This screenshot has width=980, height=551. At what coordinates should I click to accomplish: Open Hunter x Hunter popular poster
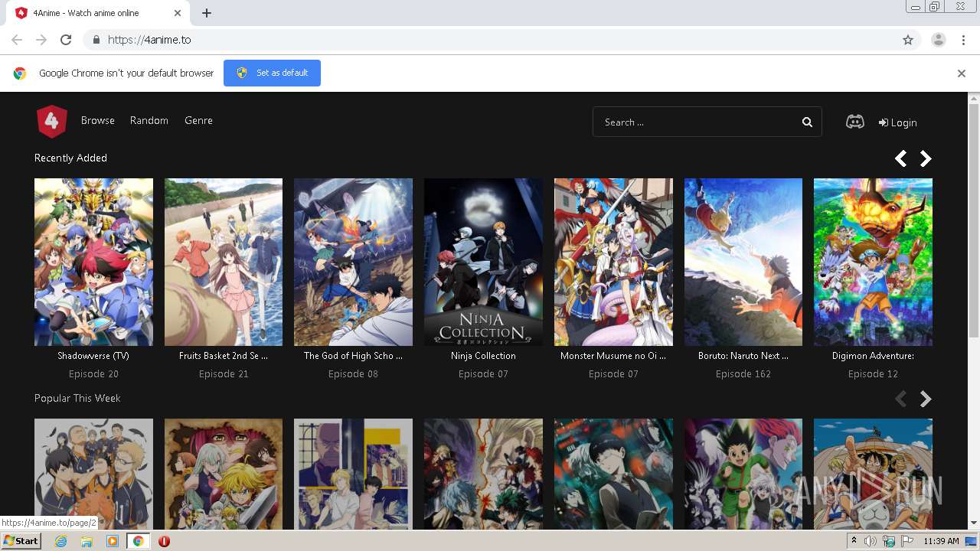[743, 474]
